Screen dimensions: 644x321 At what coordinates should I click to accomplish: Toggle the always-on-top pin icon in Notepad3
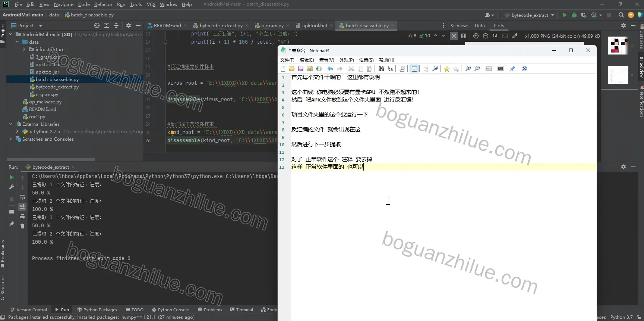coord(512,69)
